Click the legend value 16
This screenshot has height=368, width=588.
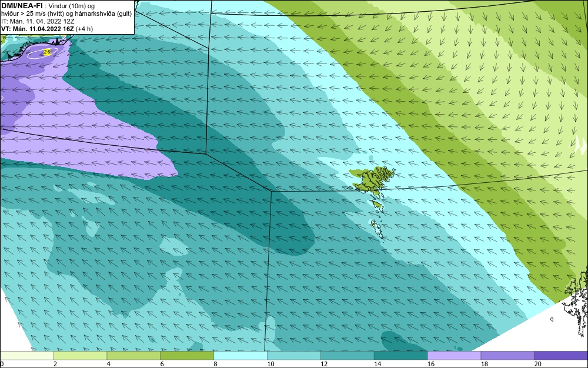point(431,364)
